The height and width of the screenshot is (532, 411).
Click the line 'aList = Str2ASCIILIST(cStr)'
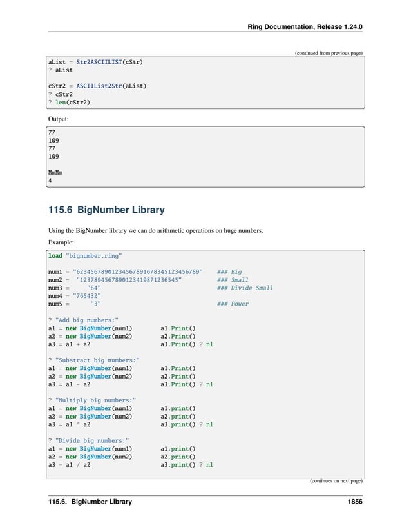click(95, 62)
